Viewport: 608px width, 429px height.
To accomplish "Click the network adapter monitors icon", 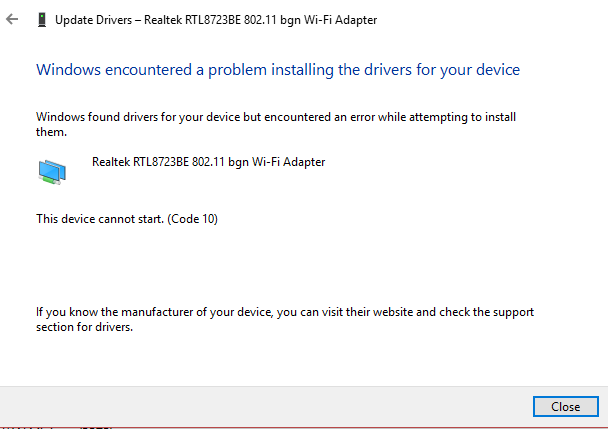I will coord(53,172).
